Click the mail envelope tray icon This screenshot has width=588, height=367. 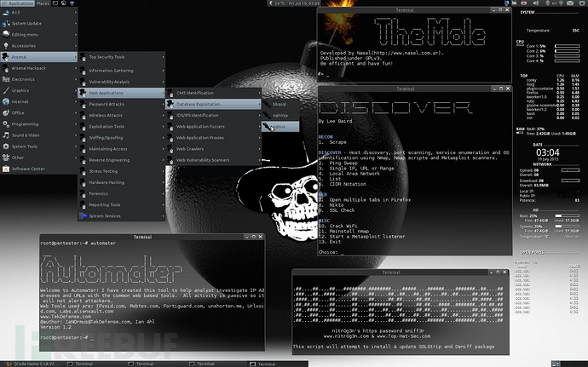click(570, 3)
